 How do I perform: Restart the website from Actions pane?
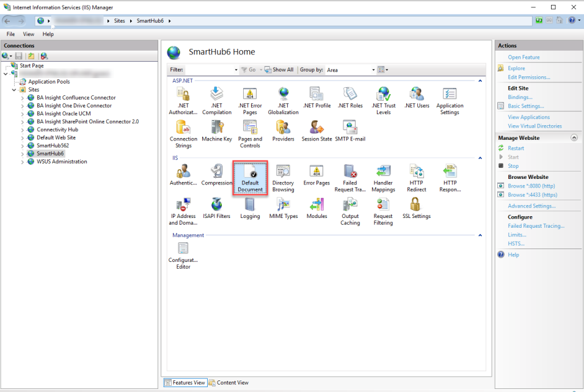coord(516,148)
